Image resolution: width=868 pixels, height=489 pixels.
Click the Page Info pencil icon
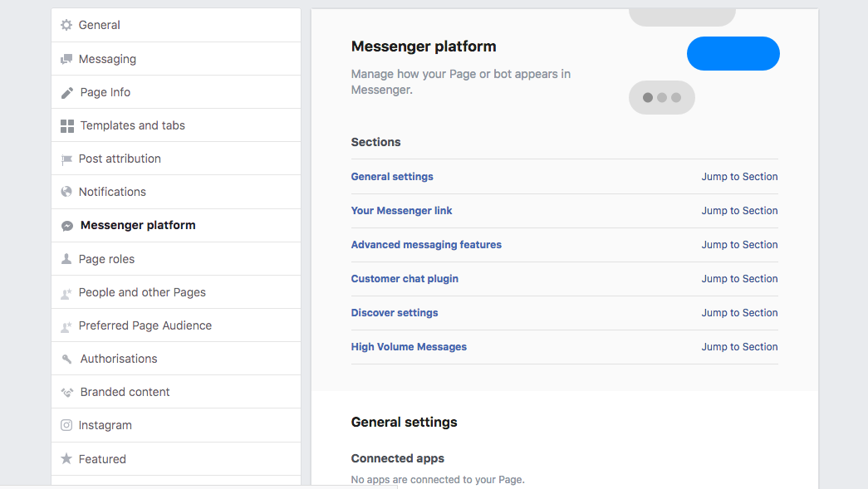coord(67,92)
